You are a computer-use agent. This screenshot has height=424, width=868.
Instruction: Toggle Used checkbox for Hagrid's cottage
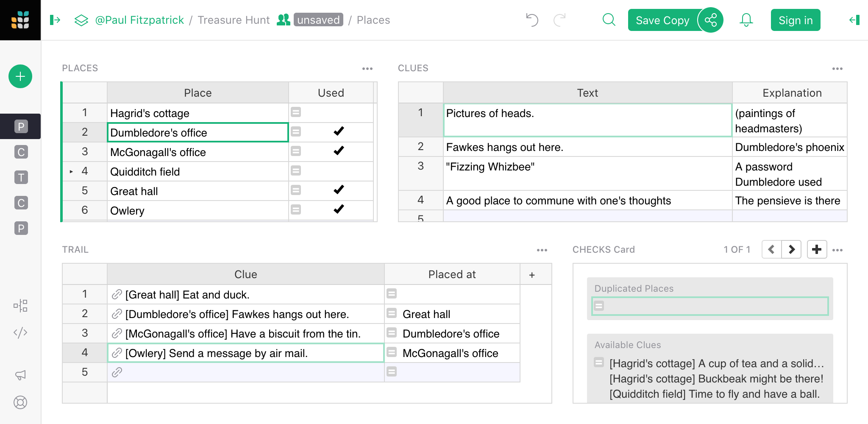[338, 113]
